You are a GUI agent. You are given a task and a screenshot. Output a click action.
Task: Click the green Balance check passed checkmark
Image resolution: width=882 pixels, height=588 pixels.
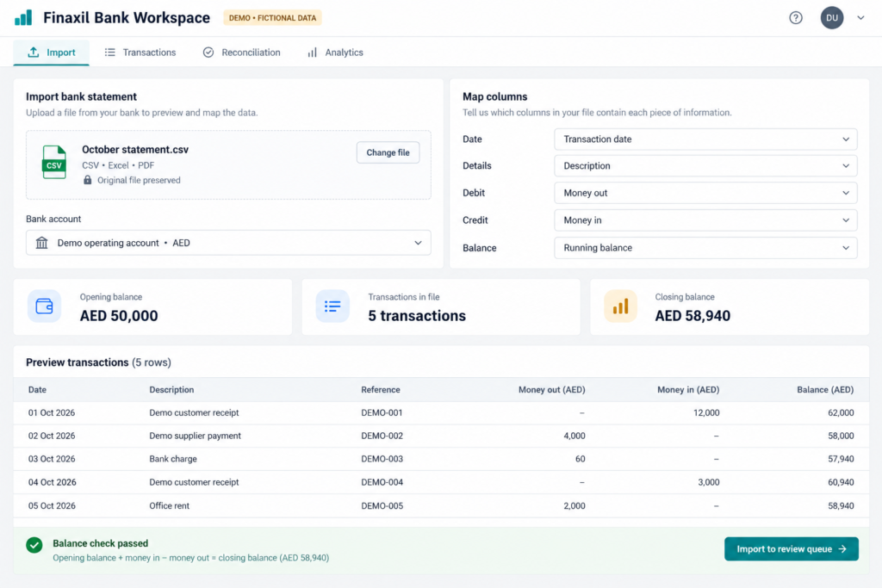pos(34,545)
